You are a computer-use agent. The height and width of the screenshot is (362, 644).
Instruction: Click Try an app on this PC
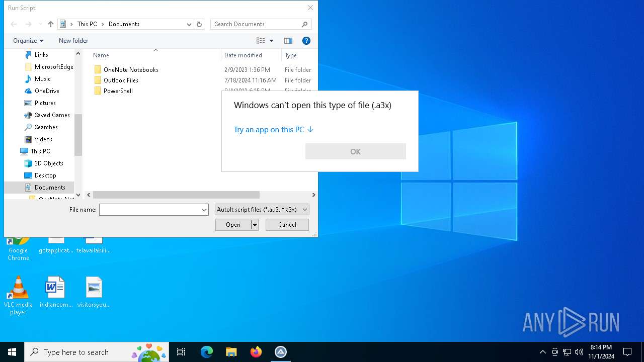[x=273, y=130]
